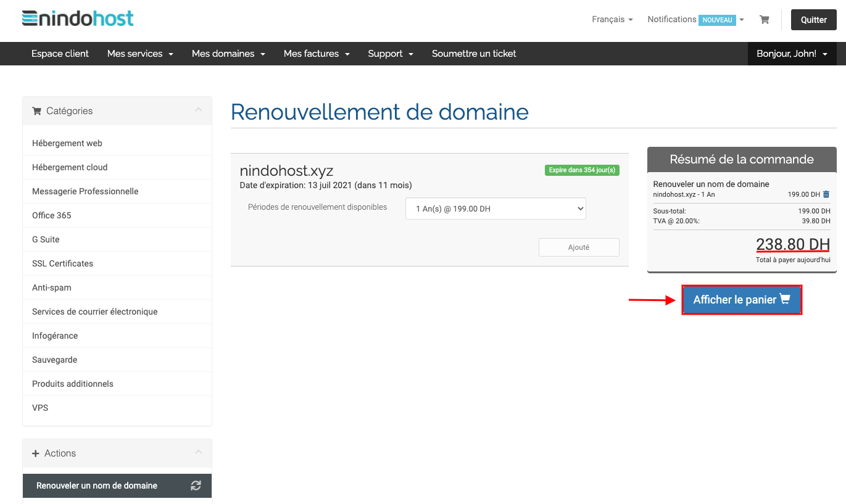Click the Résumé de la commande header
846x504 pixels.
(742, 159)
